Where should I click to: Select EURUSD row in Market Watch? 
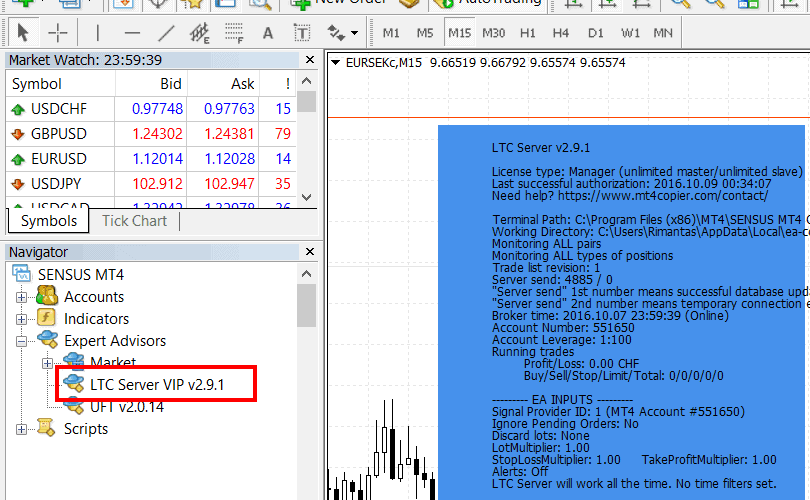(x=151, y=159)
